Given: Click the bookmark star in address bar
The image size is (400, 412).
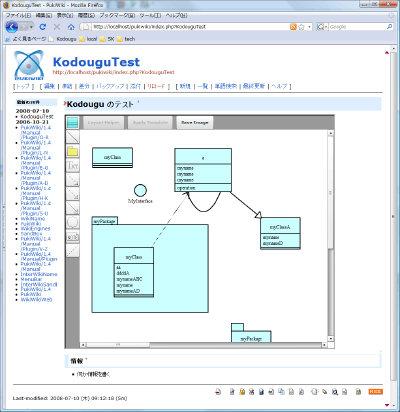Looking at the screenshot, I should point(301,27).
